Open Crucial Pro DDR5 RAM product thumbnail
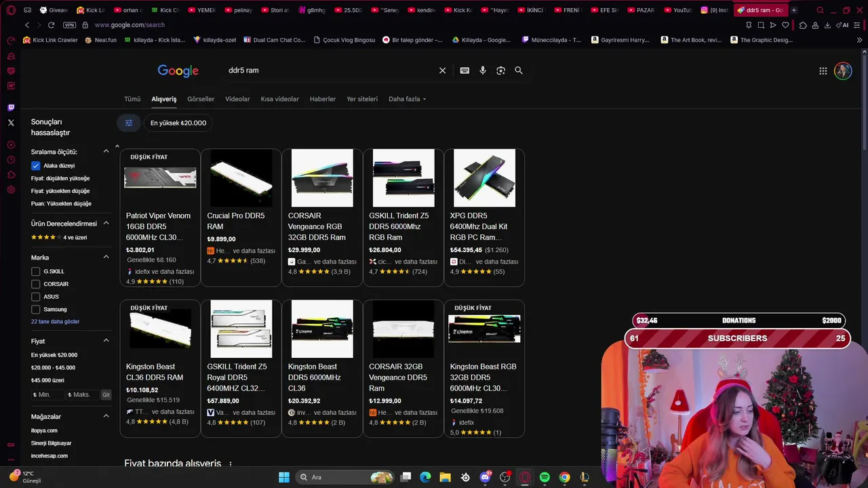Image resolution: width=868 pixels, height=488 pixels. [x=241, y=178]
